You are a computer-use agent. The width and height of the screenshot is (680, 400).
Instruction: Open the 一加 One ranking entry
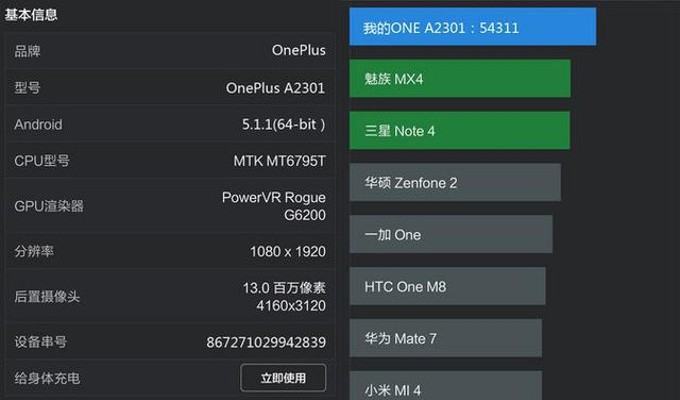pos(450,235)
